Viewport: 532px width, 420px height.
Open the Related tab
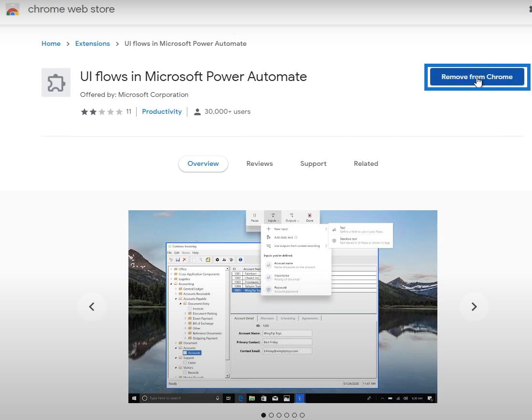(x=366, y=164)
